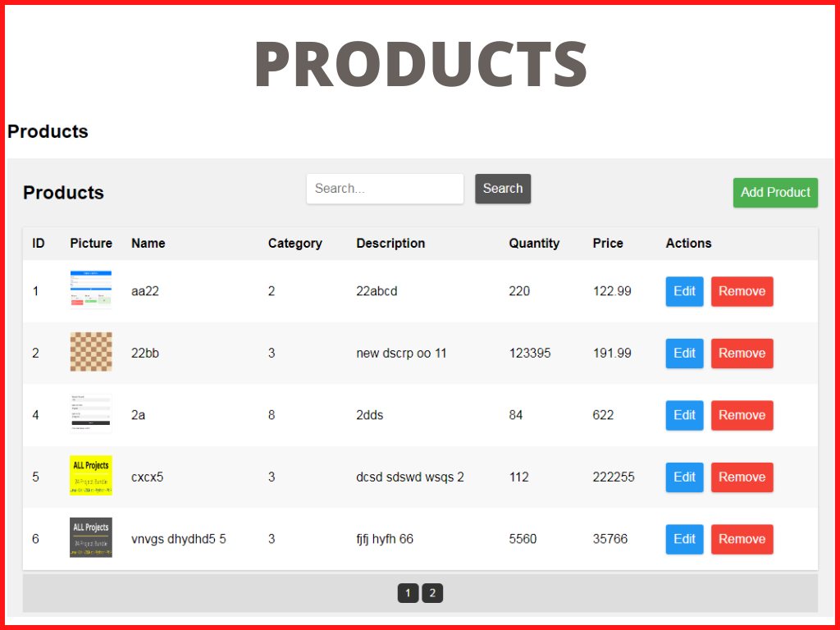The image size is (840, 630).
Task: Remove product cxcx5
Action: tap(742, 477)
